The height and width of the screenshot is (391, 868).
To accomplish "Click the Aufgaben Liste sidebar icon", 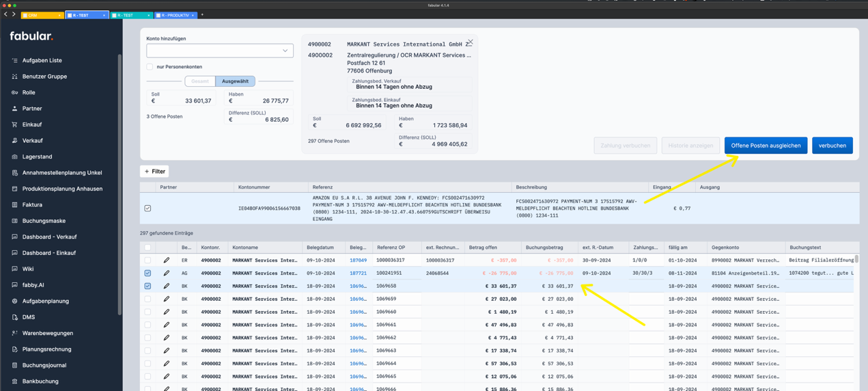I will click(x=14, y=61).
